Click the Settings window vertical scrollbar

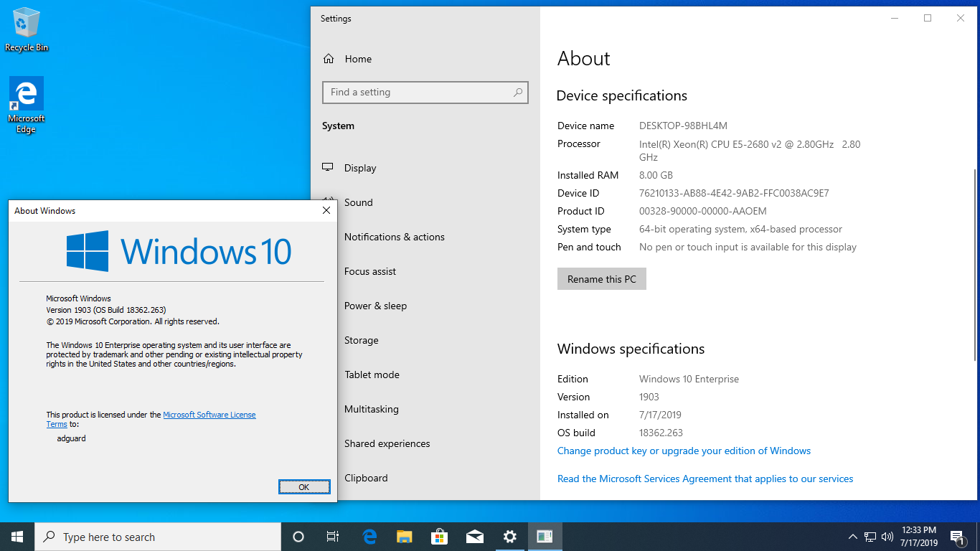(x=975, y=265)
